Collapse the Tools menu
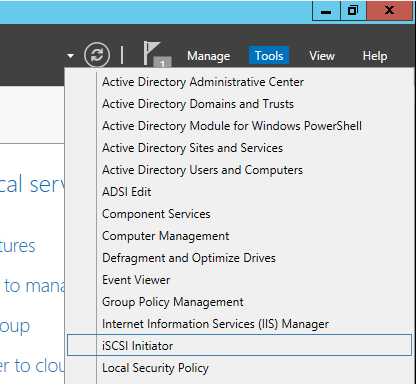This screenshot has width=416, height=384. tap(269, 55)
